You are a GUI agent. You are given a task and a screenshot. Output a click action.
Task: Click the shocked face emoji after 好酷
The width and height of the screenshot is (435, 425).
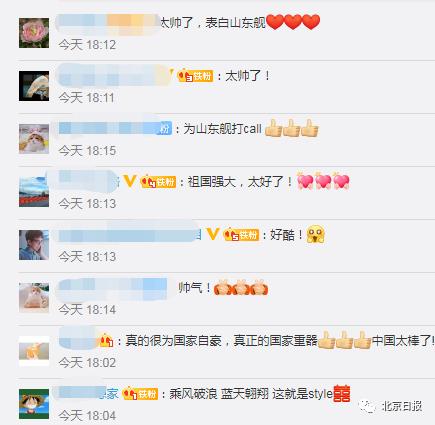click(x=315, y=234)
